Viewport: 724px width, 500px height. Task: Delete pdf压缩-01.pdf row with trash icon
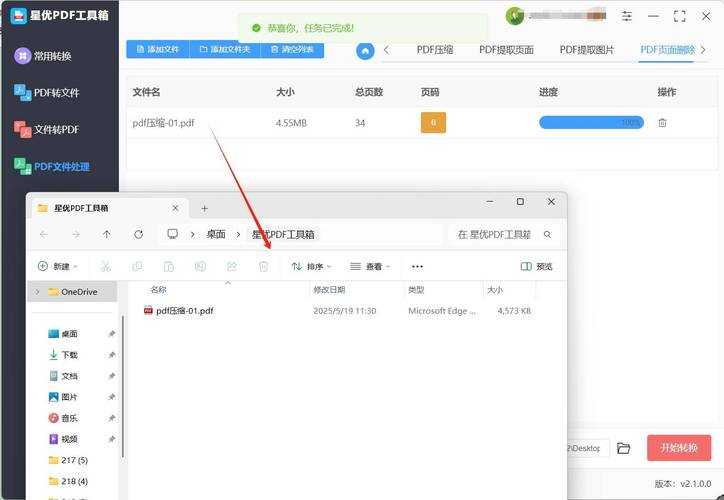pos(663,123)
